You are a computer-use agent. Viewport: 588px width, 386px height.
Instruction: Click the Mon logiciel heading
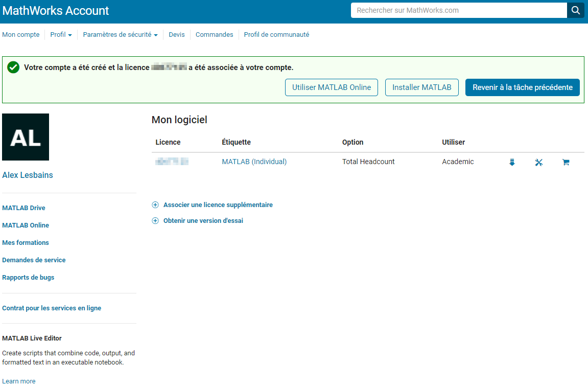pyautogui.click(x=179, y=120)
